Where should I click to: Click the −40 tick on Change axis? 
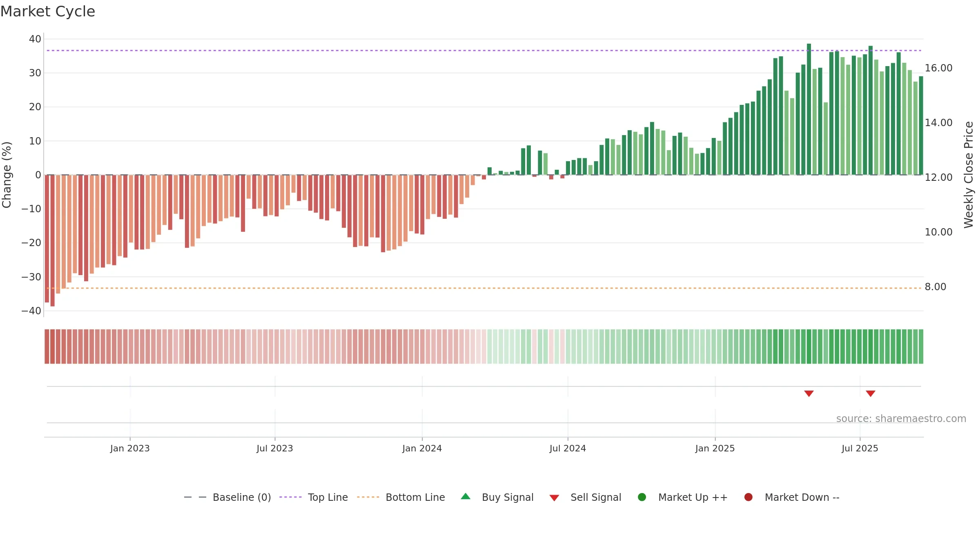point(31,311)
